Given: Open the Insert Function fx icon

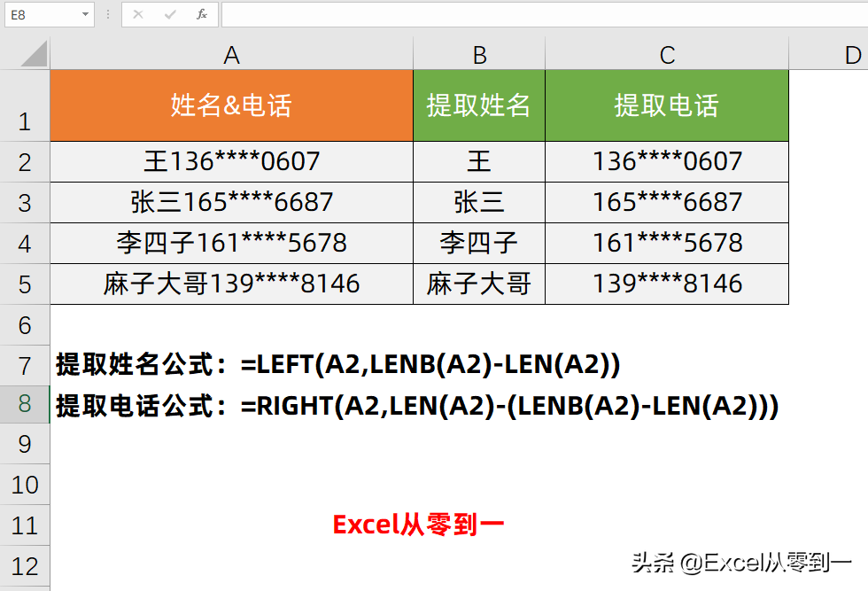Looking at the screenshot, I should click(x=202, y=14).
